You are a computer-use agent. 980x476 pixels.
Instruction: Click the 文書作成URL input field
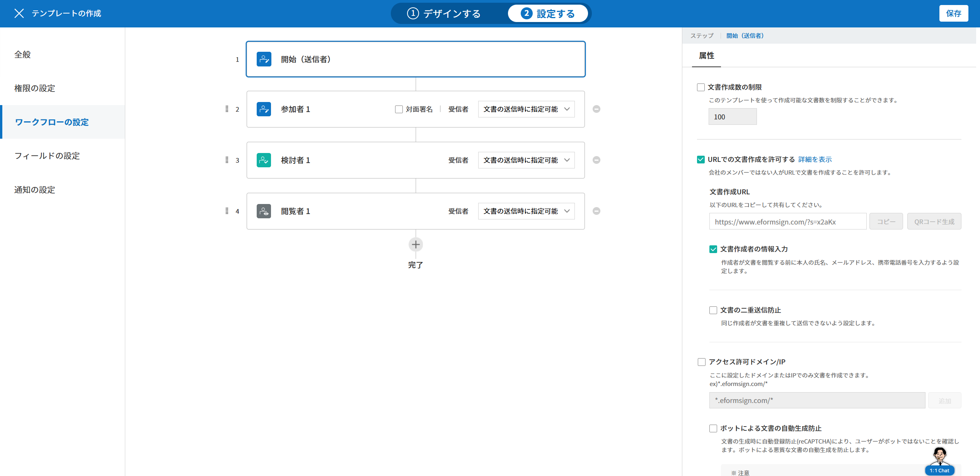[787, 222]
